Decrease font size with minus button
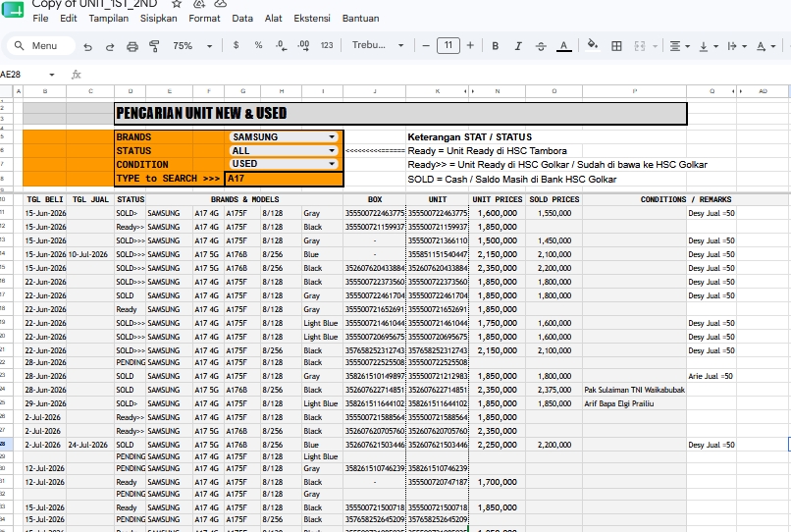The image size is (791, 532). [426, 45]
